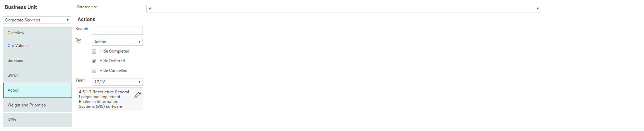Select the Action sidebar tab
This screenshot has height=131, width=644.
(37, 90)
